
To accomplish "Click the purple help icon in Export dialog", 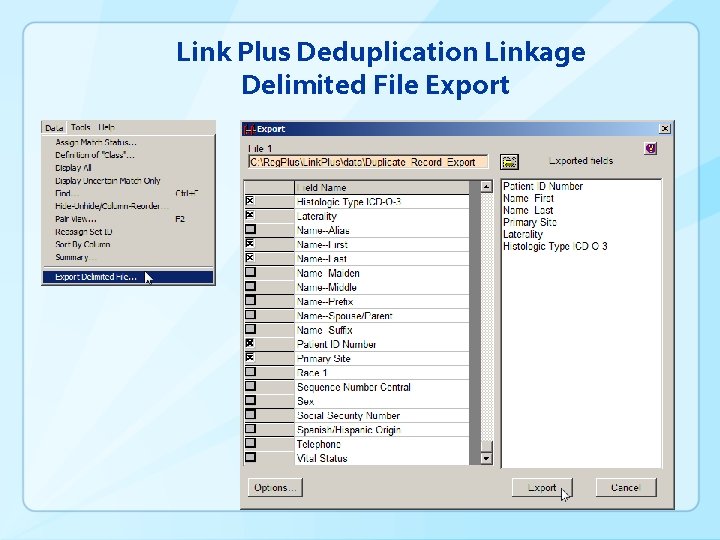I will (x=651, y=148).
